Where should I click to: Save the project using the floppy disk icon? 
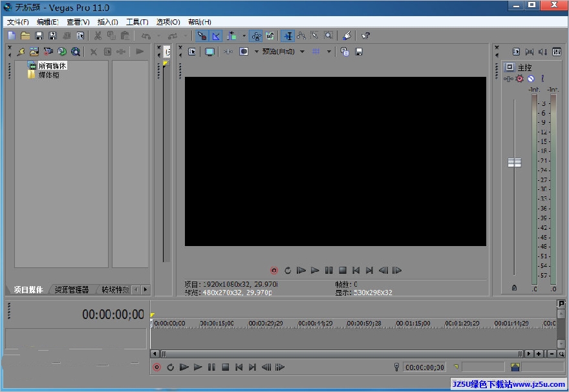(39, 36)
